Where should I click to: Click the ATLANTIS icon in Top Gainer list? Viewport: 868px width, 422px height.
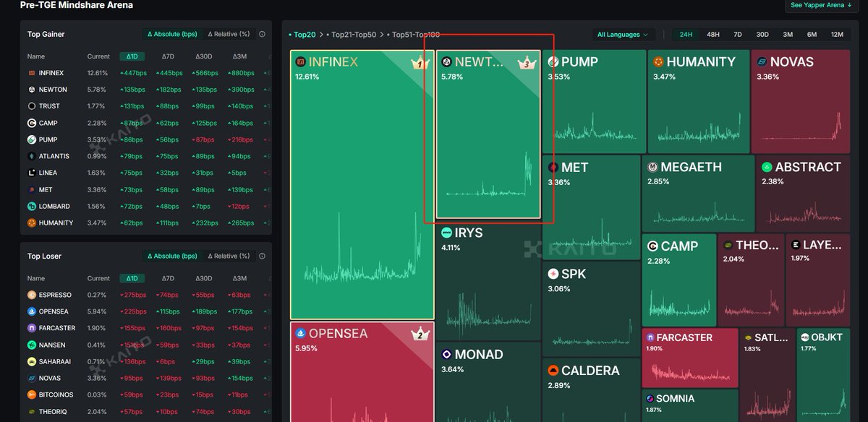tap(32, 156)
